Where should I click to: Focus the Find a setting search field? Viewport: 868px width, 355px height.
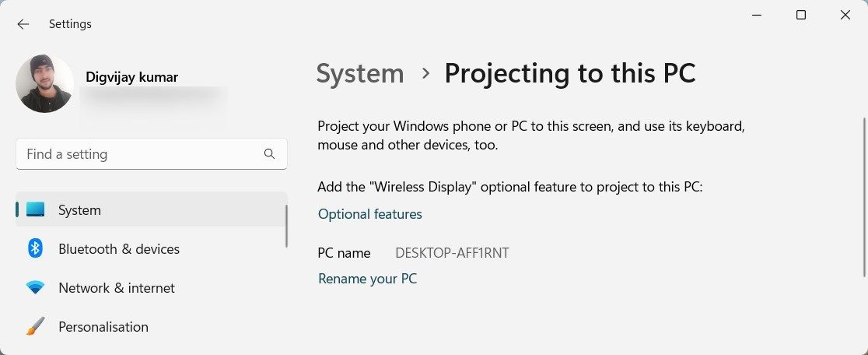pos(140,154)
